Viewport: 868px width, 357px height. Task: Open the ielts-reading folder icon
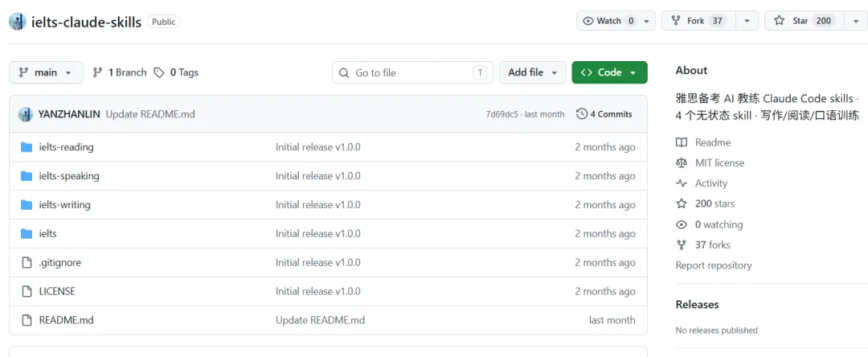click(27, 147)
